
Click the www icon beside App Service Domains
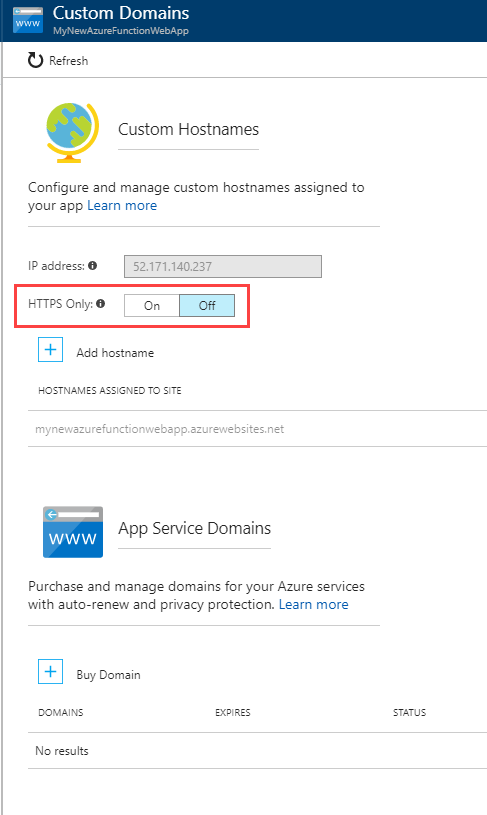click(73, 532)
